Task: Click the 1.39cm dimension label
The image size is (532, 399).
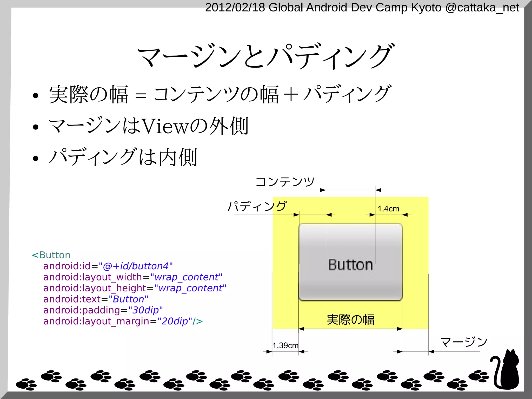Action: 285,345
